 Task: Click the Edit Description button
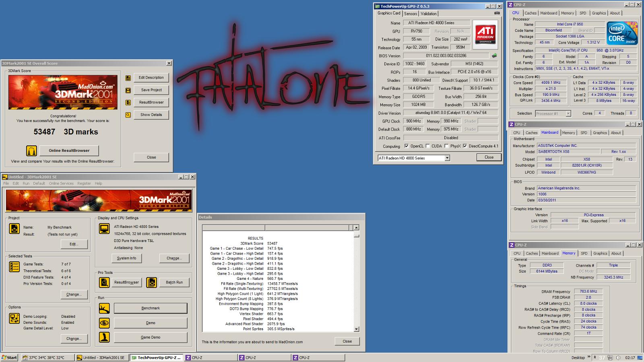tap(151, 78)
